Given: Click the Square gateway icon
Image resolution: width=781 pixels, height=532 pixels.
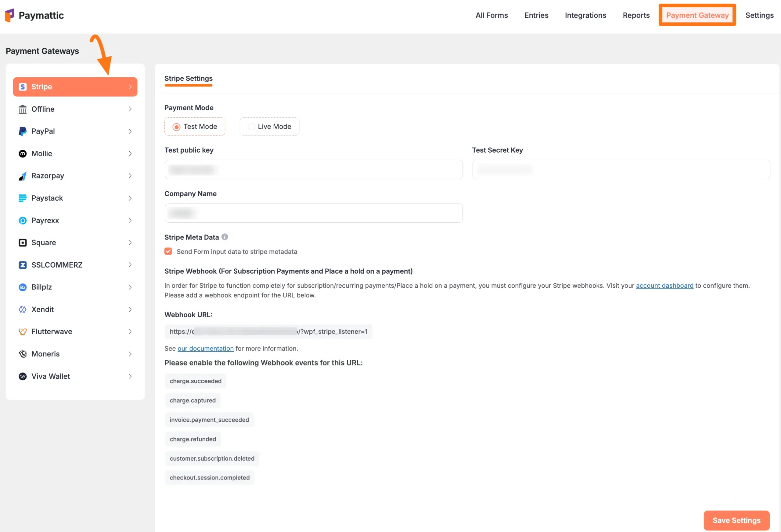Looking at the screenshot, I should (23, 243).
